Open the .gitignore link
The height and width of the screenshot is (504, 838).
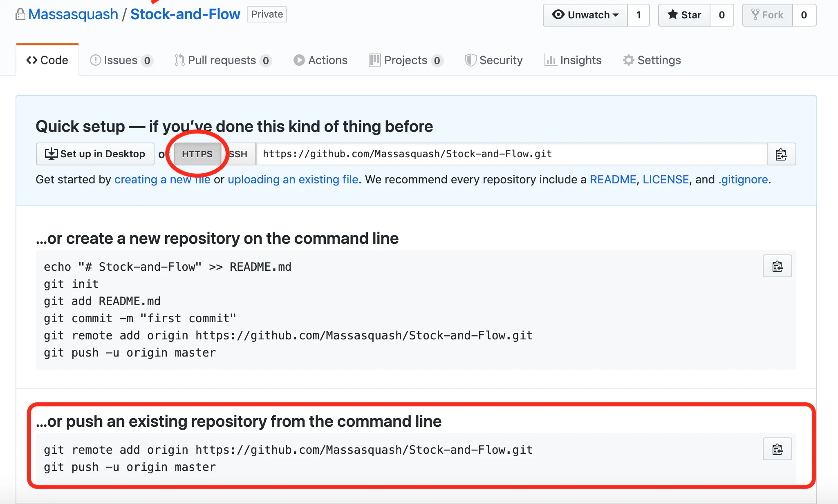coord(743,180)
